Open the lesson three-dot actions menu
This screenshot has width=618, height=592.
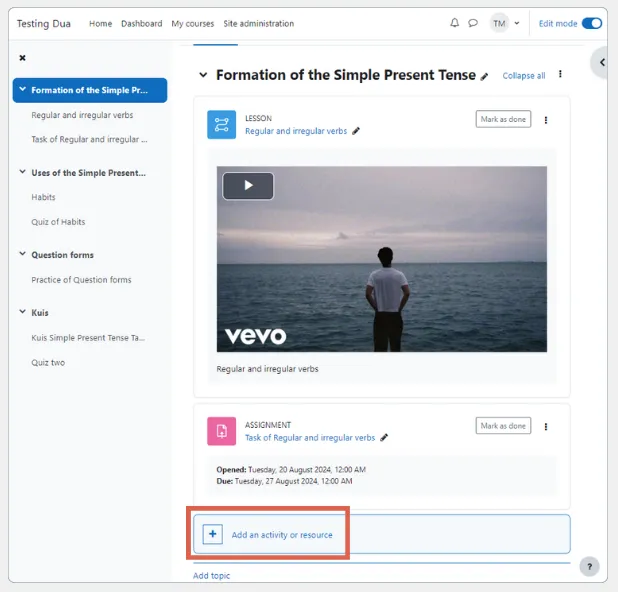click(546, 120)
